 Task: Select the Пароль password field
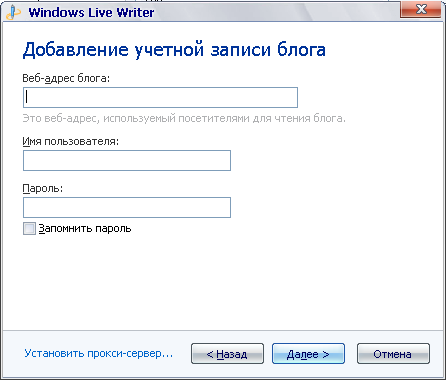(x=127, y=207)
